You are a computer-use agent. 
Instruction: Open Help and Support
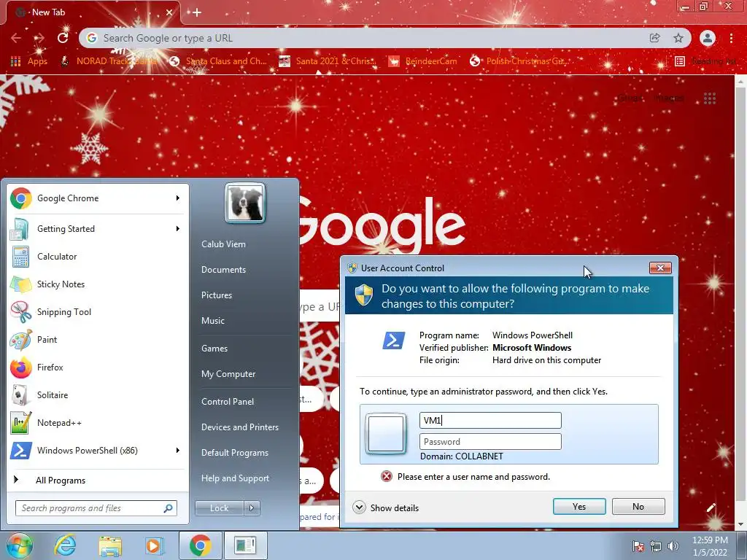tap(235, 478)
